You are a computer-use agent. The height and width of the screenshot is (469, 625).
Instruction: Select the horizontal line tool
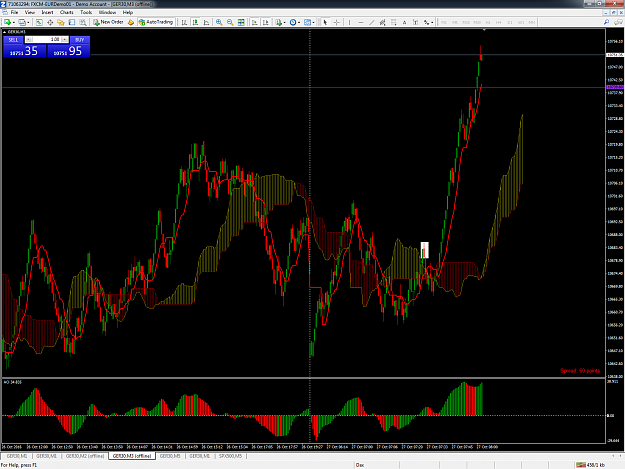coord(361,22)
